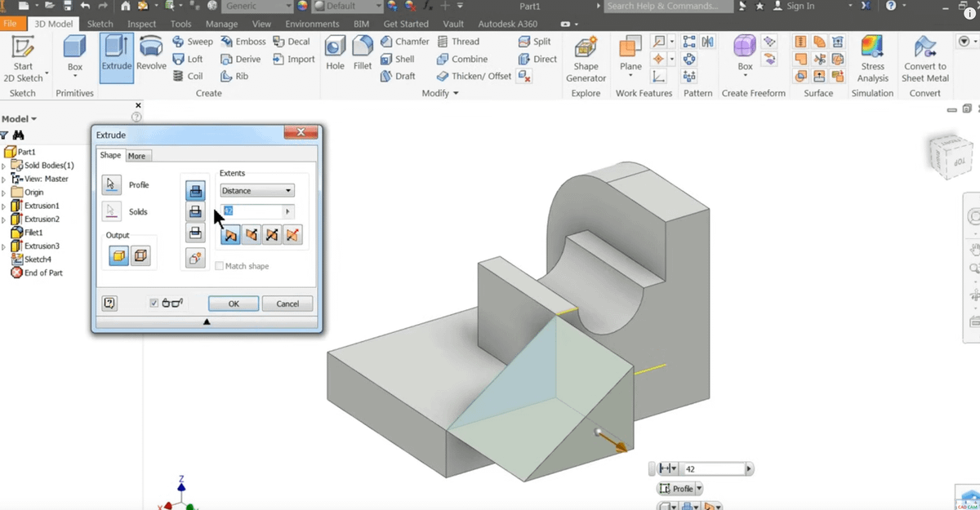980x510 pixels.
Task: Cancel the Extrude dialog
Action: [x=287, y=304]
